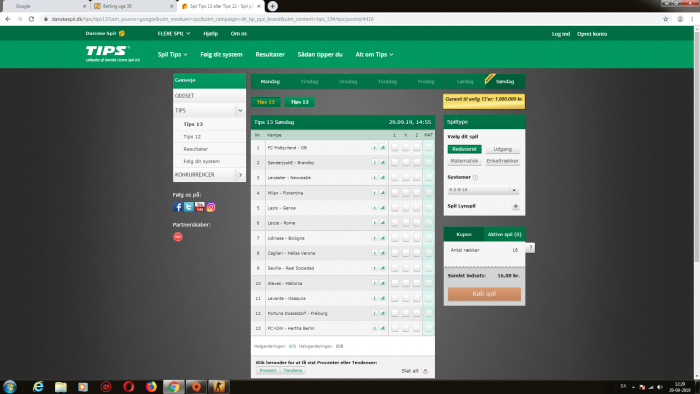The height and width of the screenshot is (394, 700).
Task: Tick the X box for Lazio - Genoa
Action: click(406, 208)
